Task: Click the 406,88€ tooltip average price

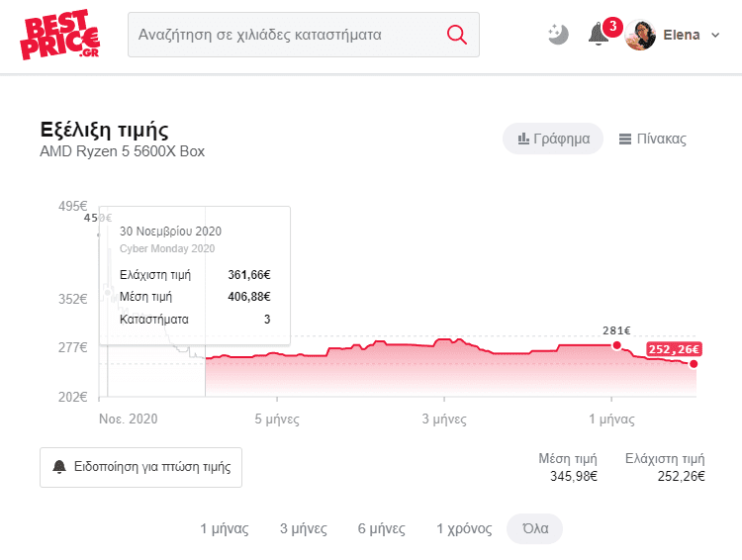Action: tap(249, 297)
